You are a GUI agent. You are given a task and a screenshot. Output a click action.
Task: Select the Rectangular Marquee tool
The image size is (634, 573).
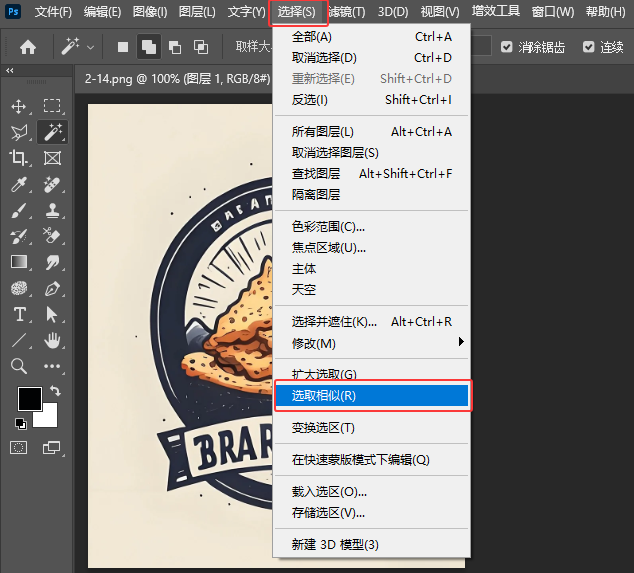tap(52, 106)
